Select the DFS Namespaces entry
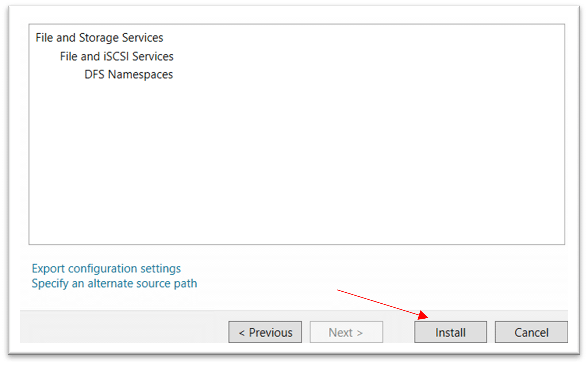The image size is (588, 365). click(x=128, y=74)
